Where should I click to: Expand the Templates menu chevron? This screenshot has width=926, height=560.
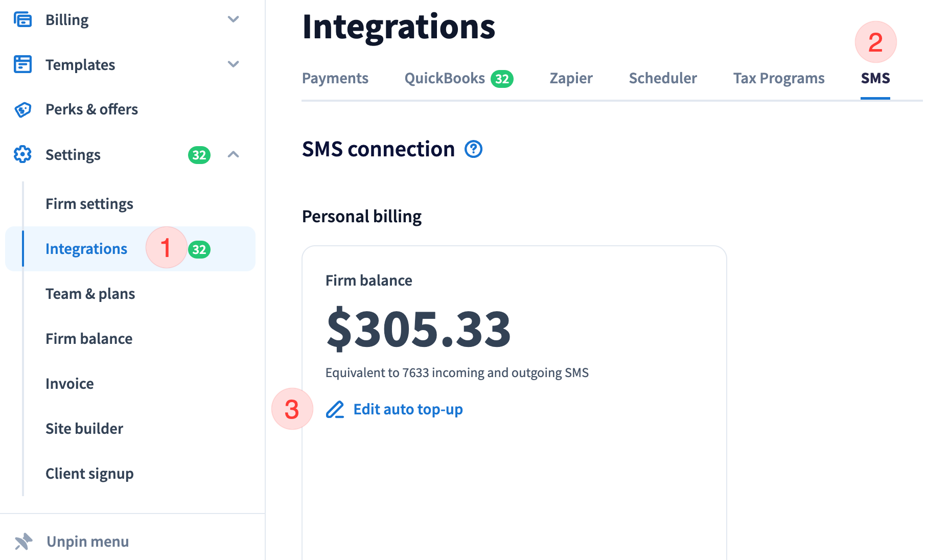click(233, 64)
